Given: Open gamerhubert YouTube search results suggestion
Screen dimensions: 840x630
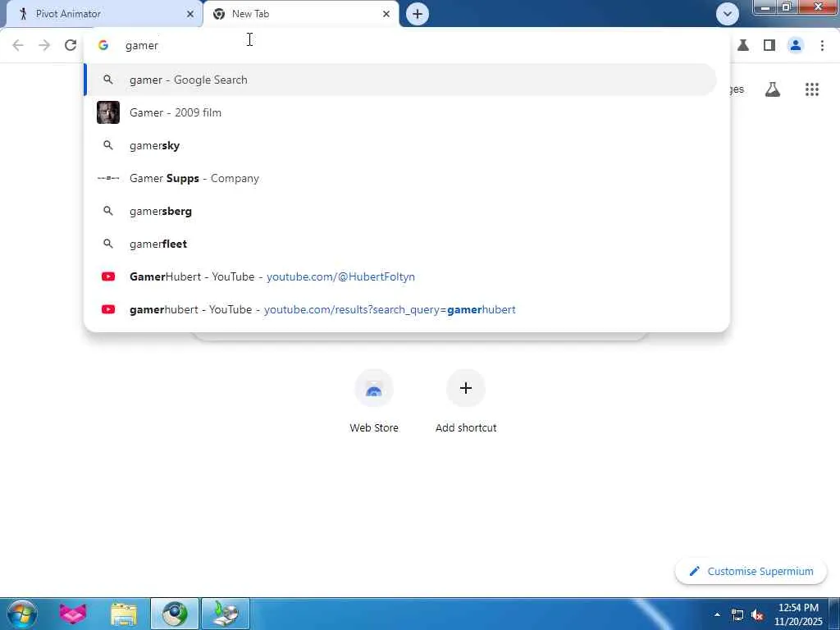Looking at the screenshot, I should [x=400, y=309].
